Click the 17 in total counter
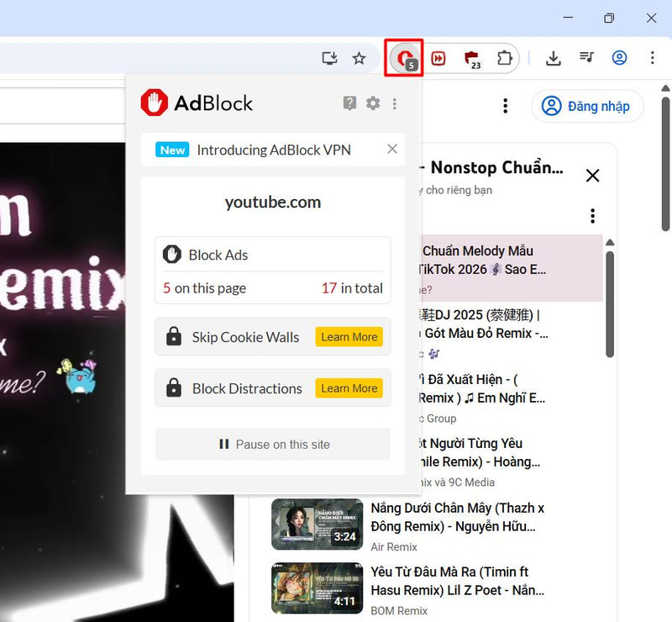This screenshot has height=622, width=672. pos(352,287)
